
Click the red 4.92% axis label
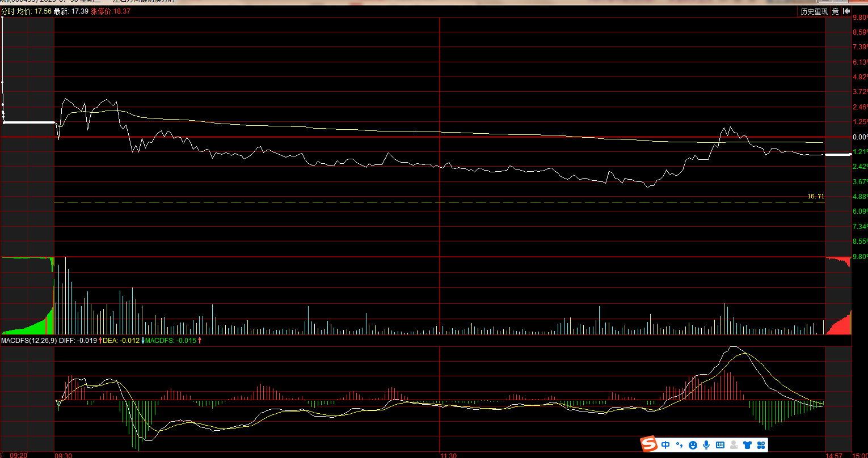click(x=860, y=77)
